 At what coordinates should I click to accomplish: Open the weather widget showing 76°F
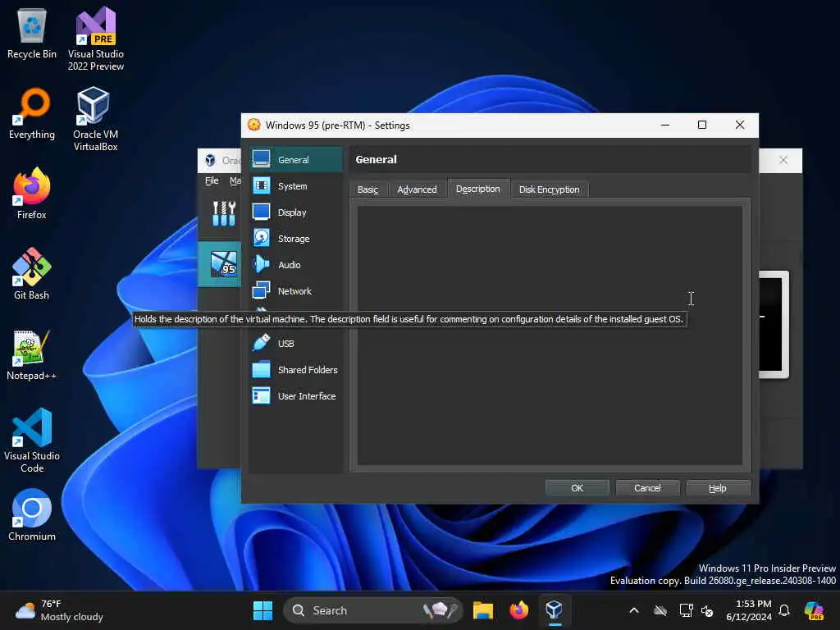point(59,610)
